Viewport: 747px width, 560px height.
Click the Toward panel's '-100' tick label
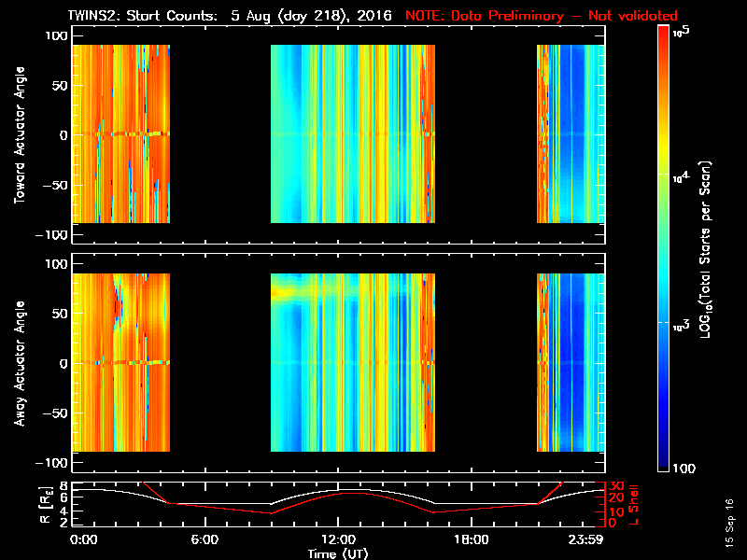pos(52,235)
